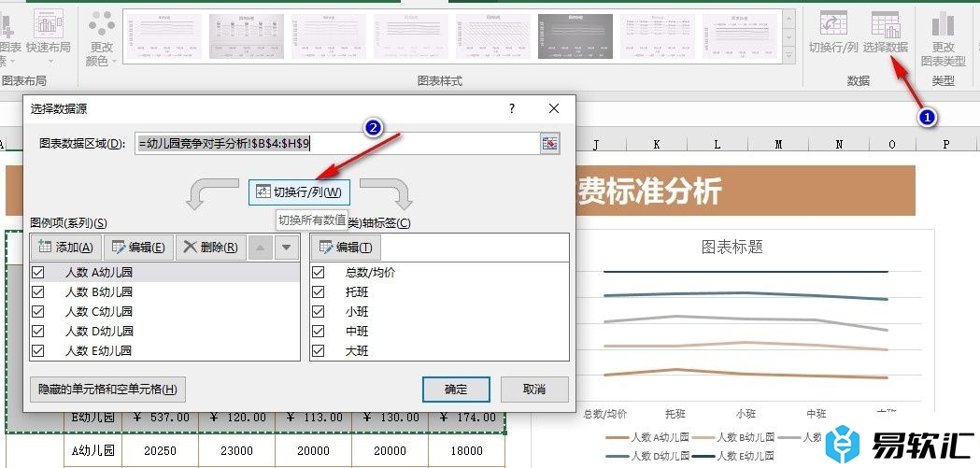Select cell ¥ 537.00
Viewport: 980px width, 468px height.
tap(160, 418)
